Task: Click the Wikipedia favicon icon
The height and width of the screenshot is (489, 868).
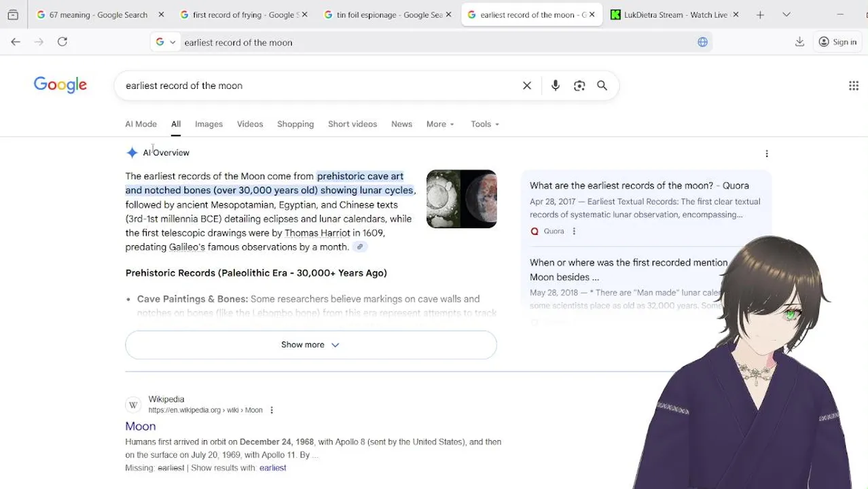Action: 133,405
